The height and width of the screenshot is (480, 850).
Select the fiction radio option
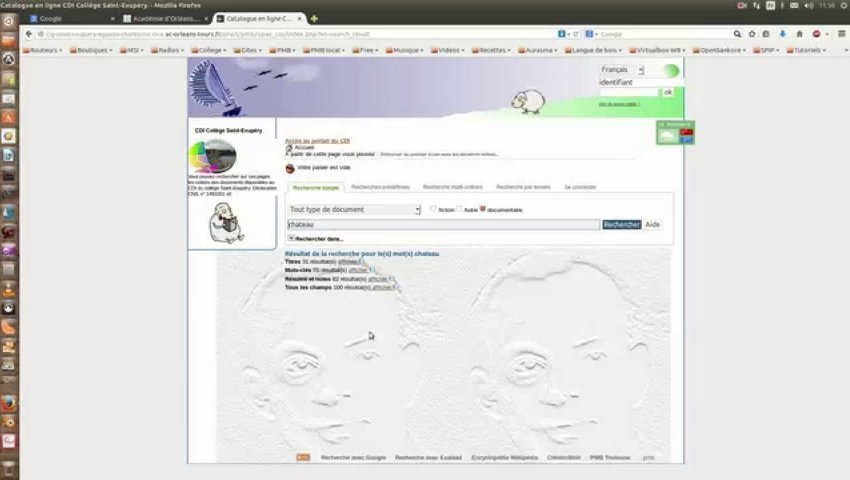click(433, 209)
